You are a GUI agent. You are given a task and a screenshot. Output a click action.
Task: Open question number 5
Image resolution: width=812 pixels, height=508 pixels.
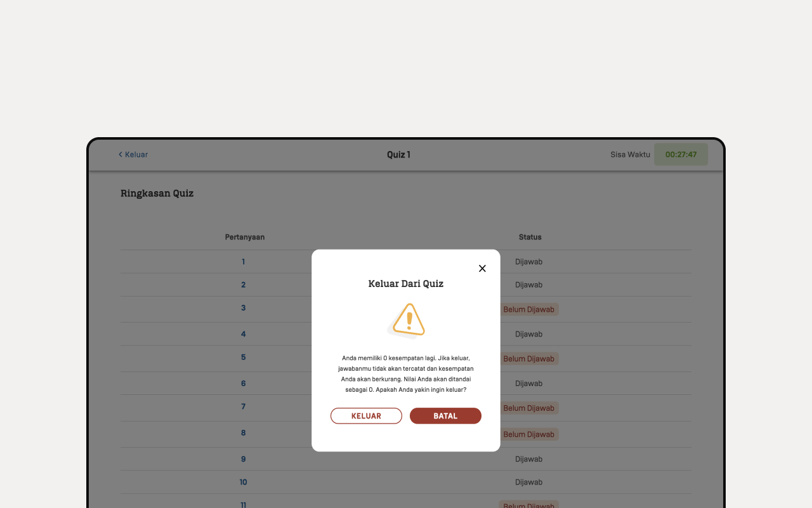(x=243, y=357)
